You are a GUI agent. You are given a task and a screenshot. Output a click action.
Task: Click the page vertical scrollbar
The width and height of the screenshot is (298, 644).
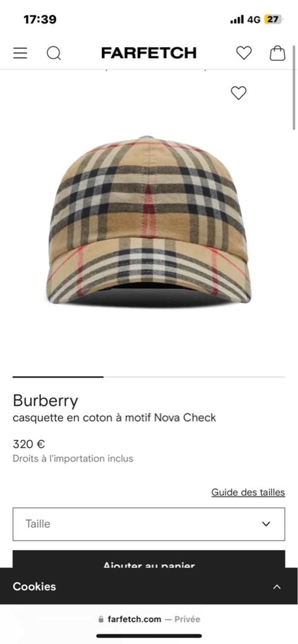(293, 87)
